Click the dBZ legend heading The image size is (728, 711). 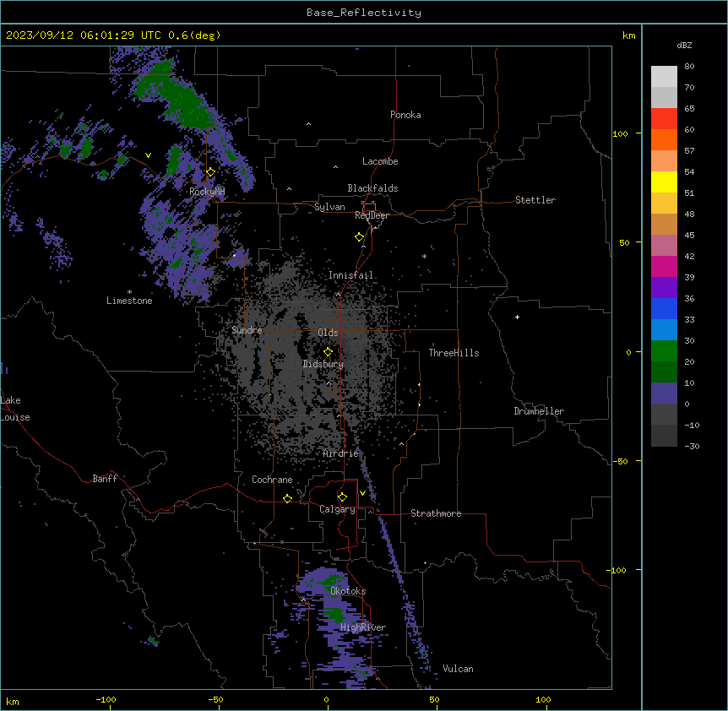tap(684, 45)
